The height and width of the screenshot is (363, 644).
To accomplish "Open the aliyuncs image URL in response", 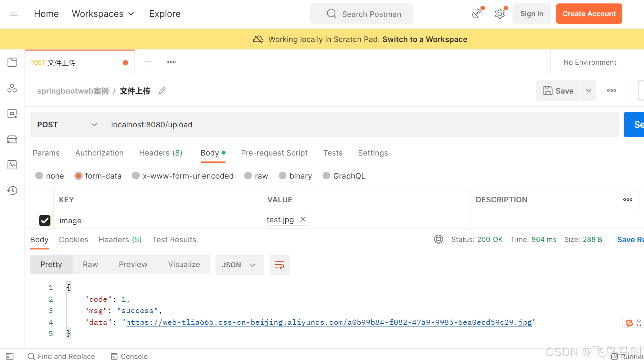I will pos(329,322).
